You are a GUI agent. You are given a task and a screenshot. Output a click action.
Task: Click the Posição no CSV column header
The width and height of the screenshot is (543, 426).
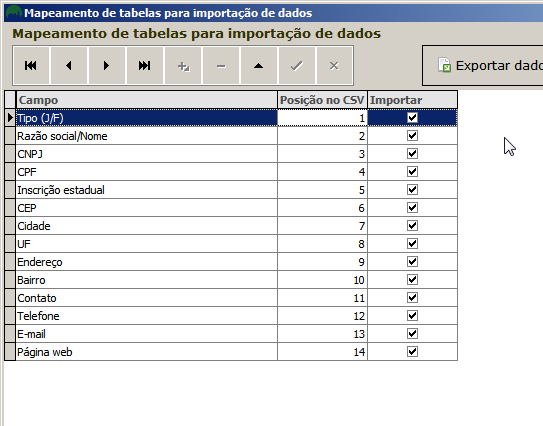point(322,100)
